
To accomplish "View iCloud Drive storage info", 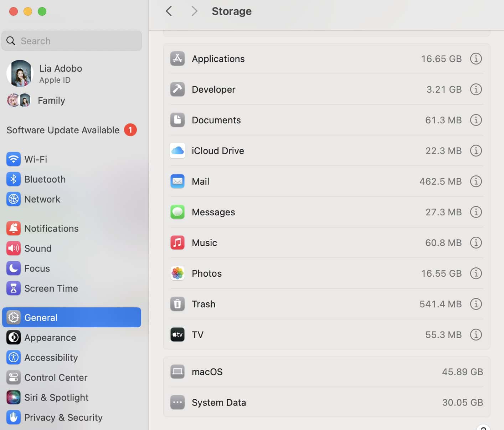I will (x=476, y=151).
